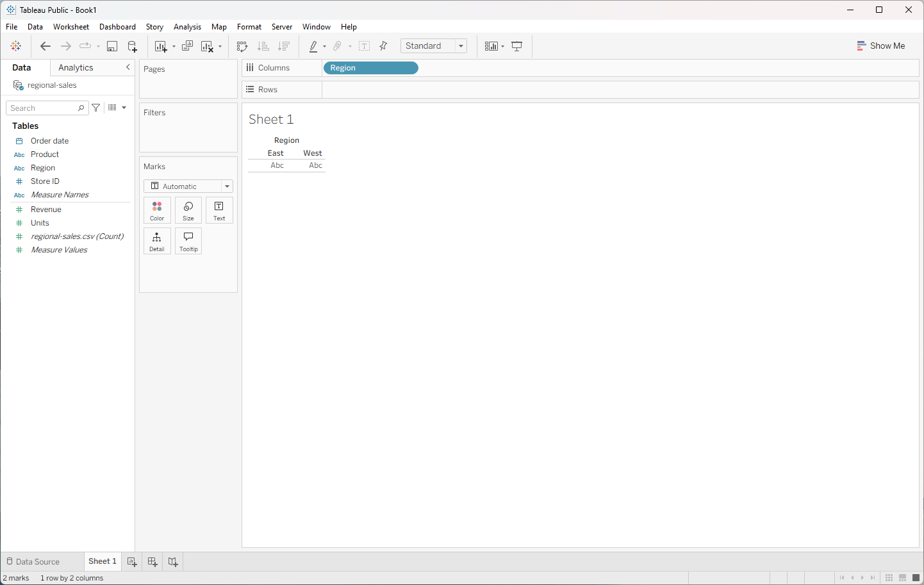The image size is (924, 585).
Task: Click the East column header
Action: [276, 153]
